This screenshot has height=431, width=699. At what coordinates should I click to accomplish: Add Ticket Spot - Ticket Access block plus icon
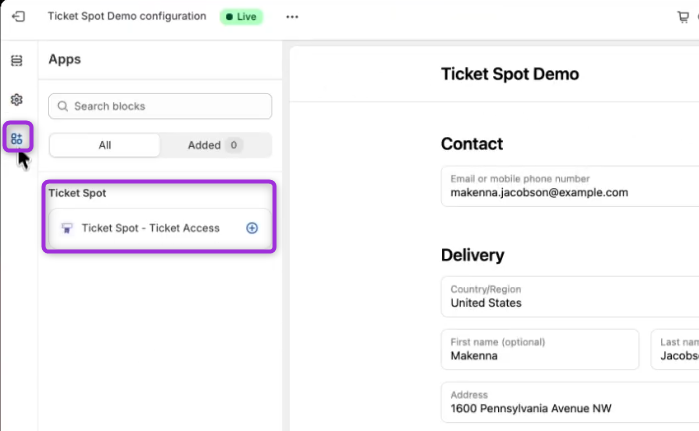click(x=252, y=228)
